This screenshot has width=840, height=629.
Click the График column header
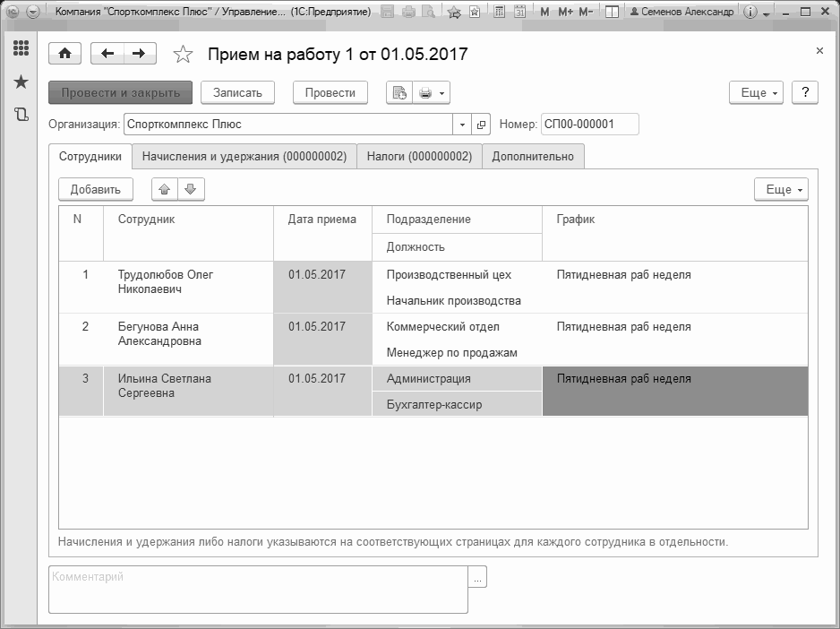point(675,233)
